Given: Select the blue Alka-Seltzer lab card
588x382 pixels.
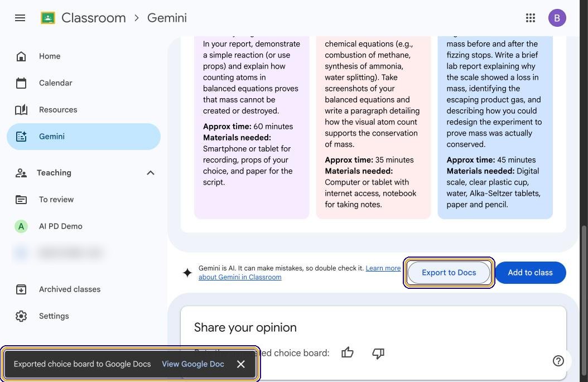Looking at the screenshot, I should [495, 128].
